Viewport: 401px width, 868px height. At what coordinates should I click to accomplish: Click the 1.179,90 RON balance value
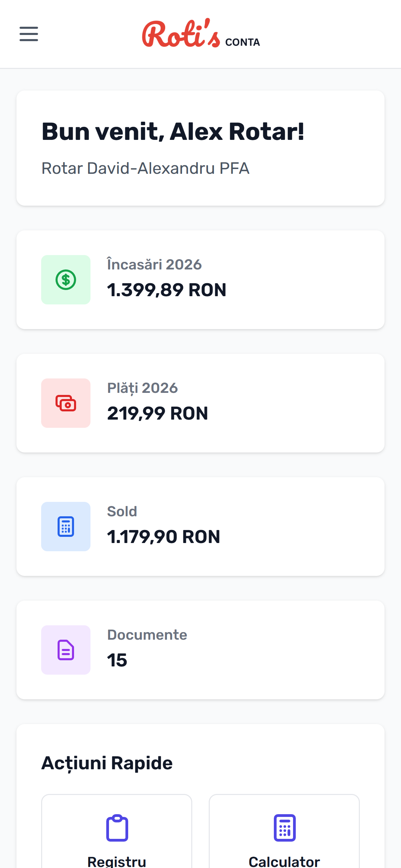pos(163,537)
